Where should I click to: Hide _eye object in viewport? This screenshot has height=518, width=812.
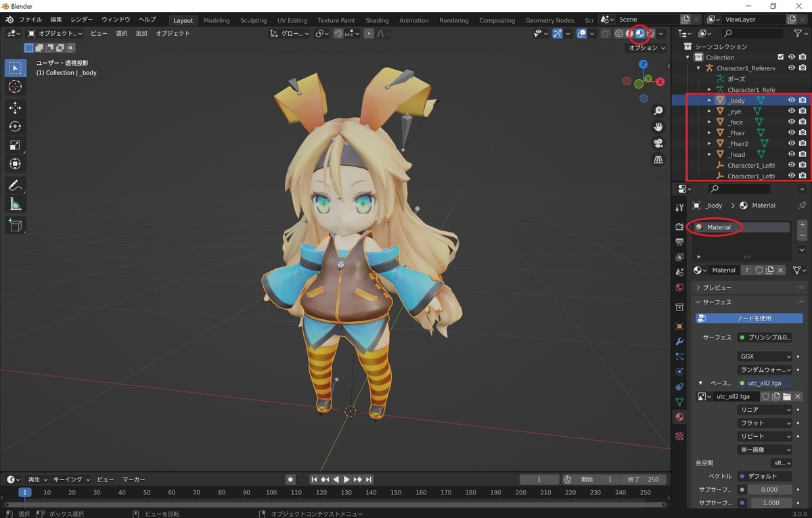pyautogui.click(x=792, y=111)
